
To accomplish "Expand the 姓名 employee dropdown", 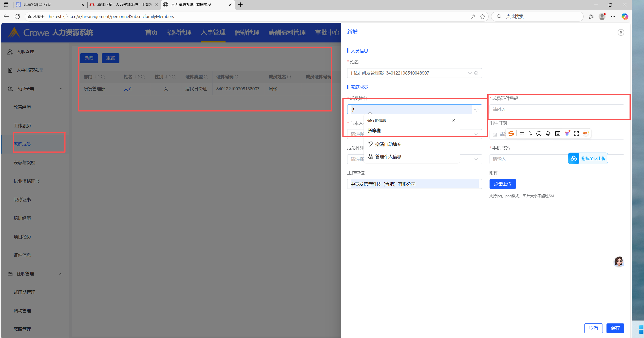I will click(470, 73).
